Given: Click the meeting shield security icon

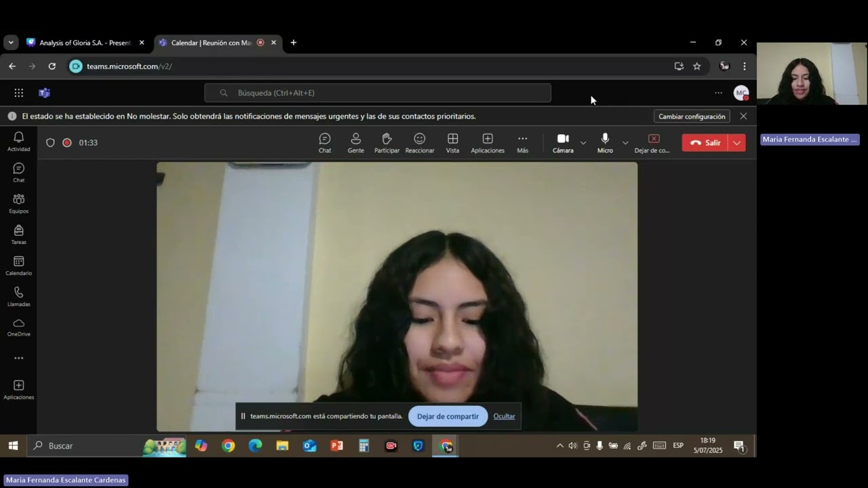Looking at the screenshot, I should pos(50,142).
